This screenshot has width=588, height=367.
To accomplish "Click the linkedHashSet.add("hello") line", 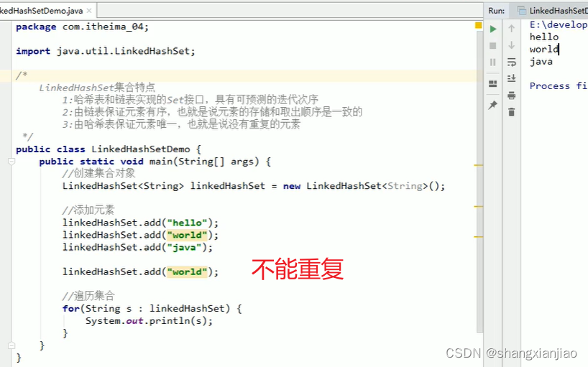I will click(141, 223).
